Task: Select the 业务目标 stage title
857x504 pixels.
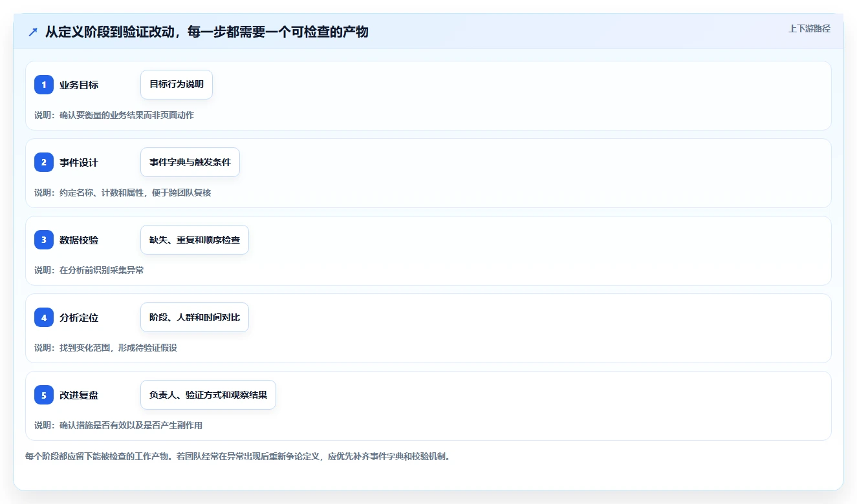Action: point(79,85)
